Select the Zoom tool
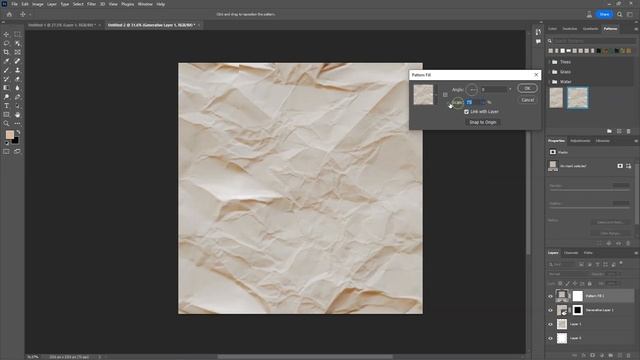Screen dimensions: 640x360 6,123
